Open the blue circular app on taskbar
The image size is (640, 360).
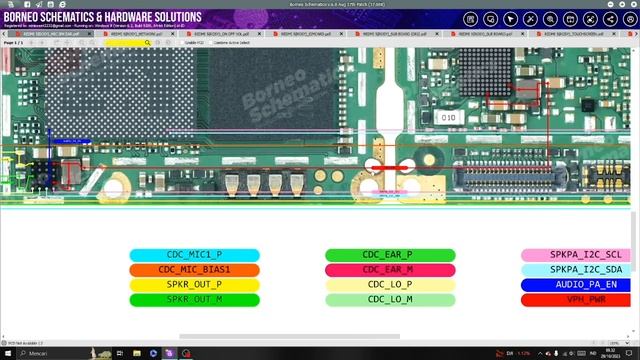point(153,353)
